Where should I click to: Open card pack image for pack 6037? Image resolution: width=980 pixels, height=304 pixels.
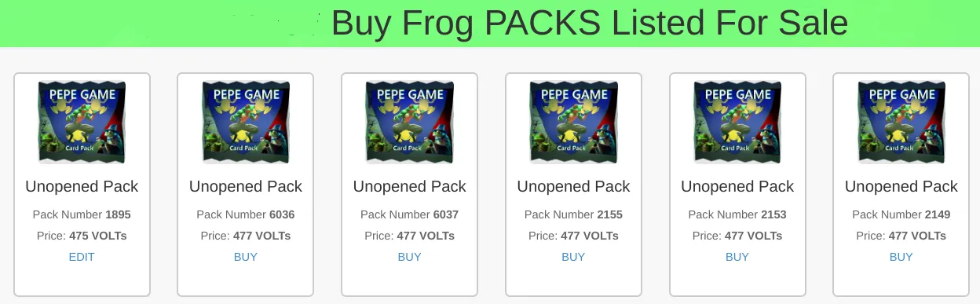409,122
